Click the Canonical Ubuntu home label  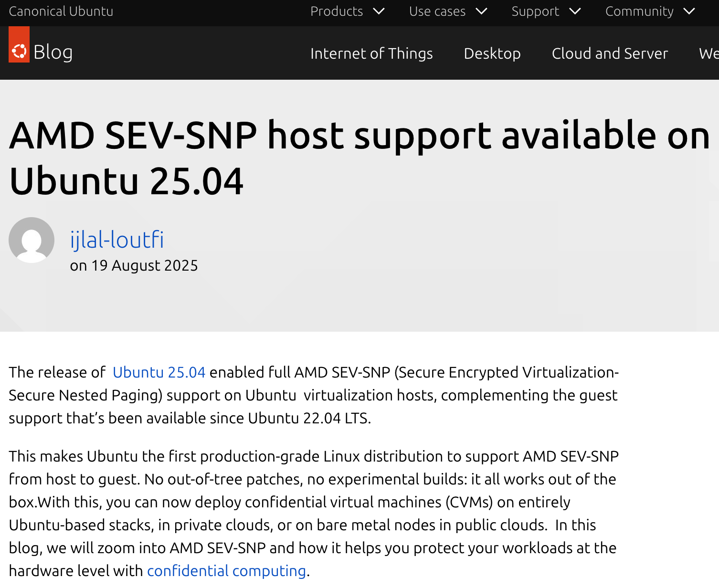(61, 11)
